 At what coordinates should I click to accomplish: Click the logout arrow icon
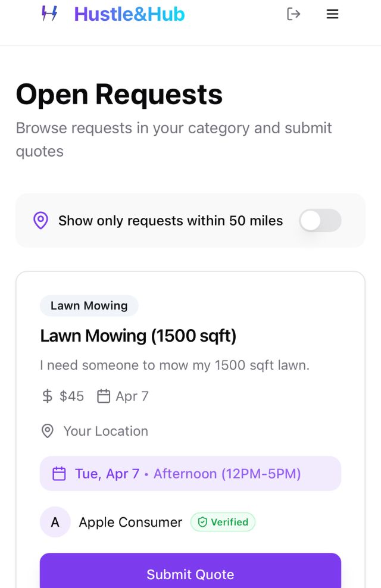293,14
